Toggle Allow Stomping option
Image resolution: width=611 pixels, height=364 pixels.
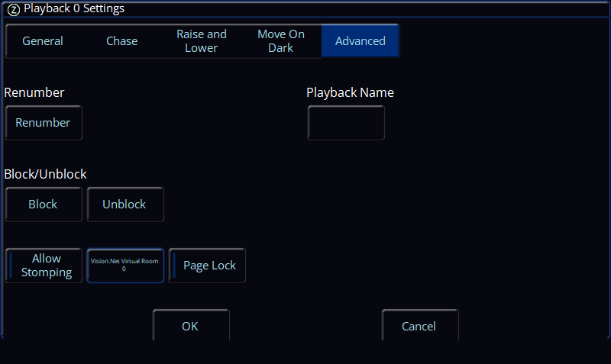(44, 266)
